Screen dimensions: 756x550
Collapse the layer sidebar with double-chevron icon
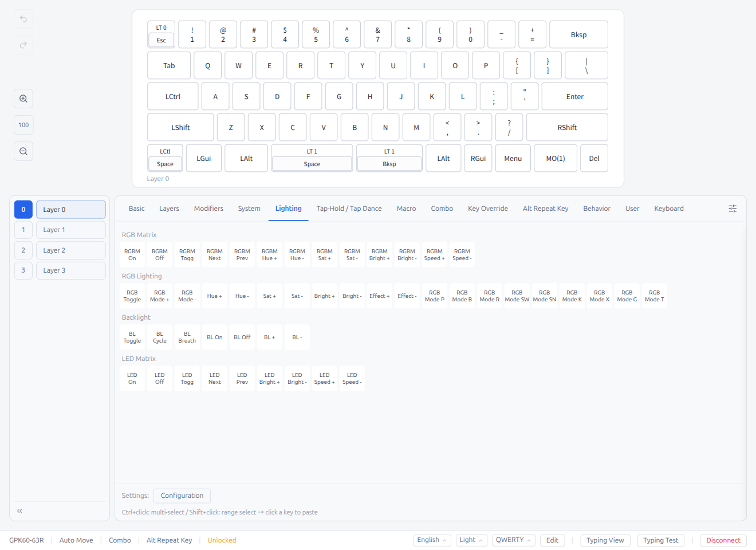coord(19,510)
